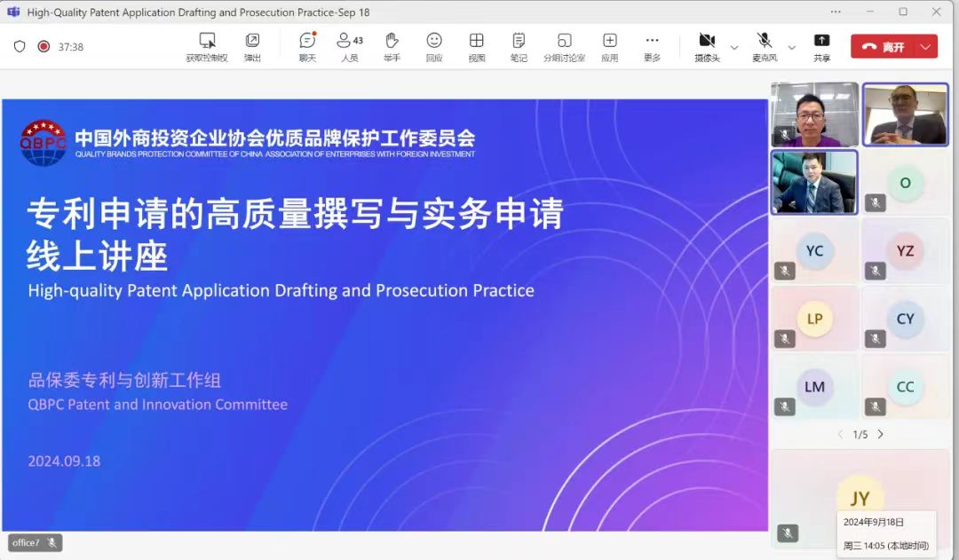Click muted mic icon on O tile
Screen dimensions: 959x560
(876, 202)
